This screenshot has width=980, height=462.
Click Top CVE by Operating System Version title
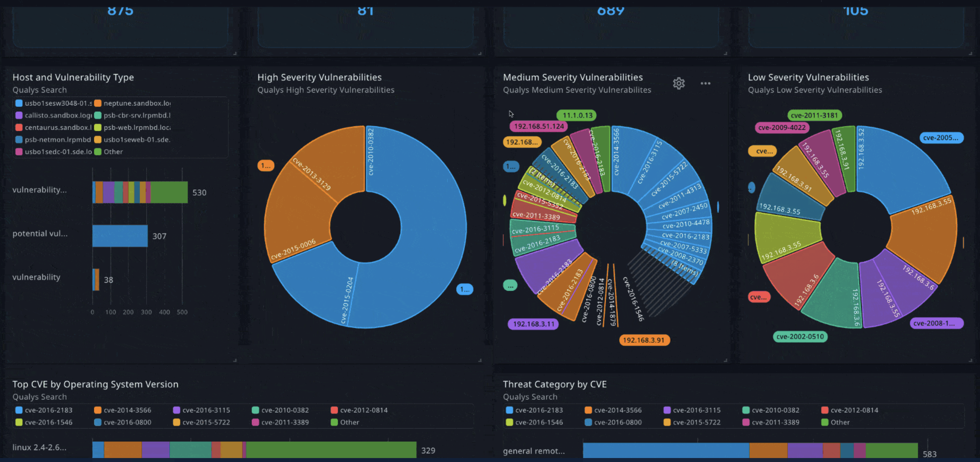(x=95, y=384)
